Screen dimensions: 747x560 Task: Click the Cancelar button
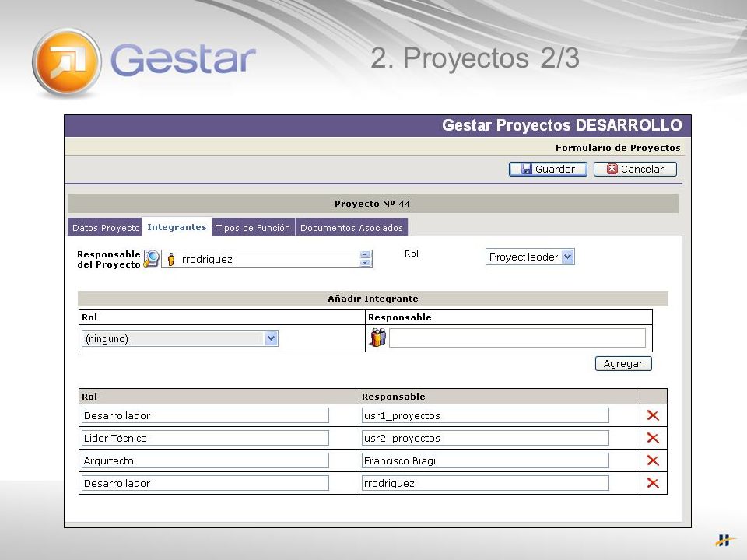[x=635, y=169]
